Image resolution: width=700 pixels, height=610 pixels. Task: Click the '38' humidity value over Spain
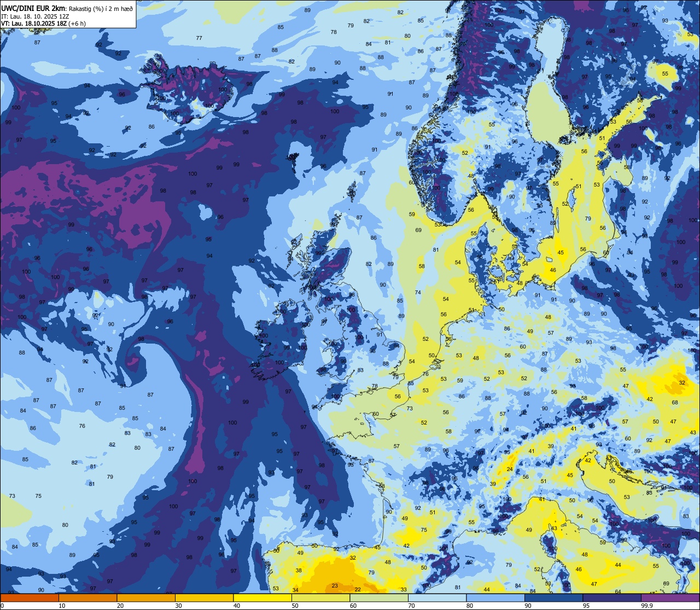click(298, 570)
